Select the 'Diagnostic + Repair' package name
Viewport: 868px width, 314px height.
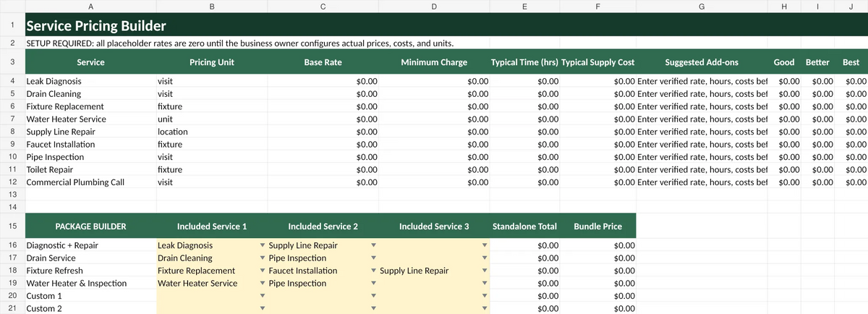[90, 246]
